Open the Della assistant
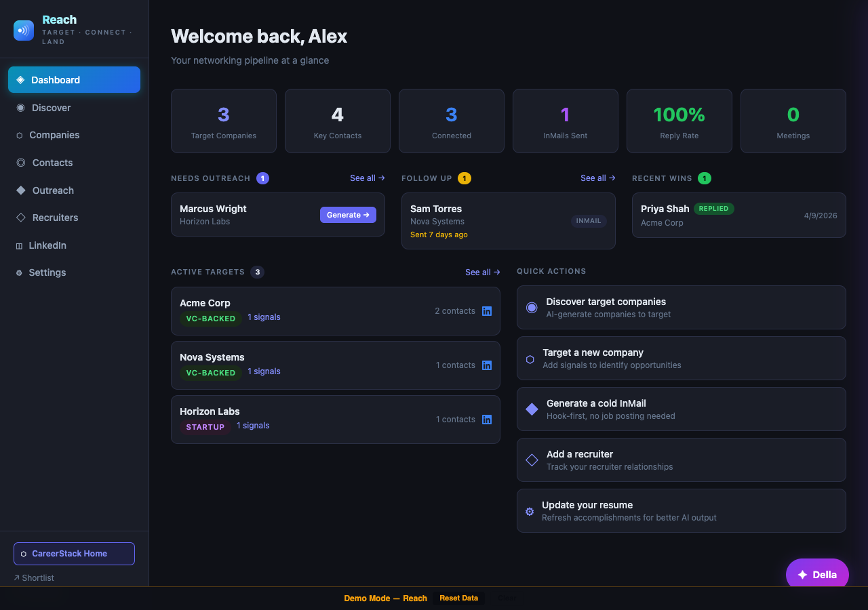868x610 pixels. 817,574
